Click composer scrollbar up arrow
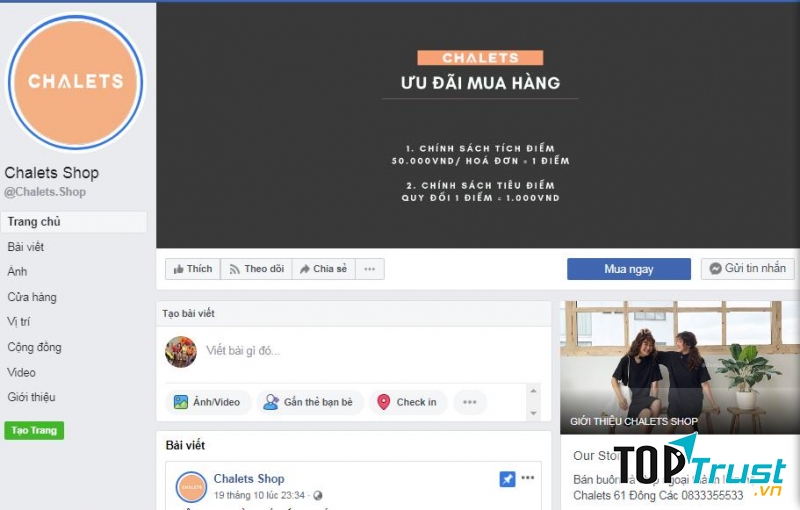 tap(533, 391)
